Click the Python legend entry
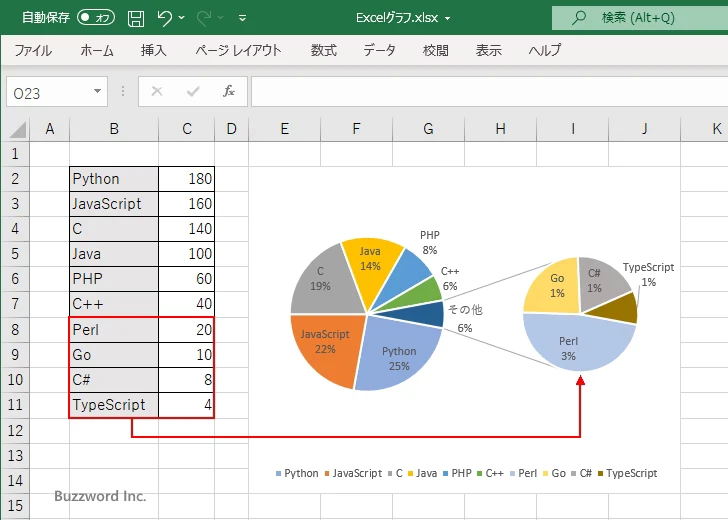 (x=297, y=473)
